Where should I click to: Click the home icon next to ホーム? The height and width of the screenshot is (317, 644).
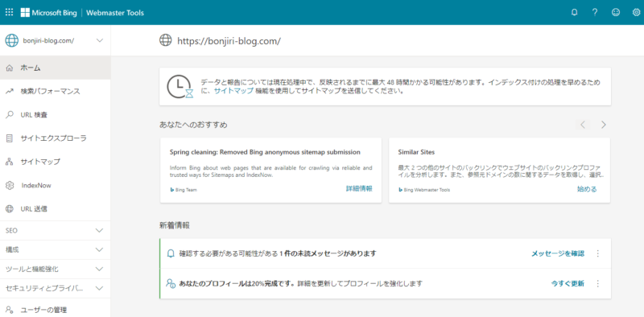tap(10, 68)
